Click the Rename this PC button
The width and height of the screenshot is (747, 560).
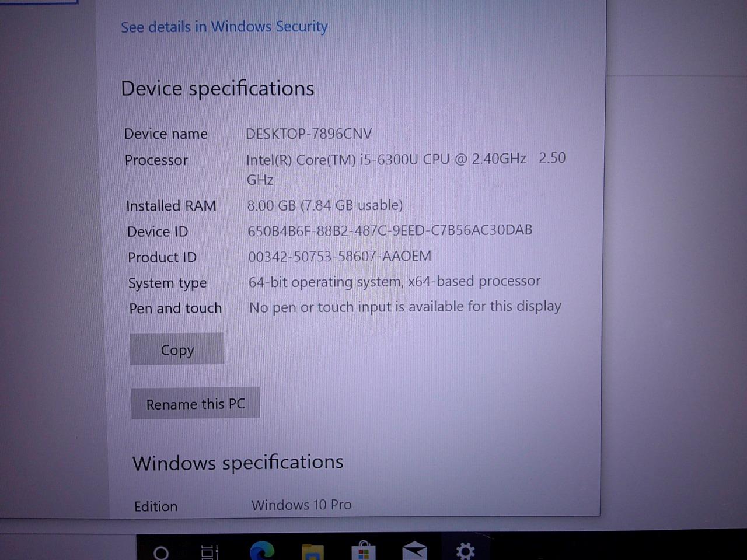tap(196, 403)
